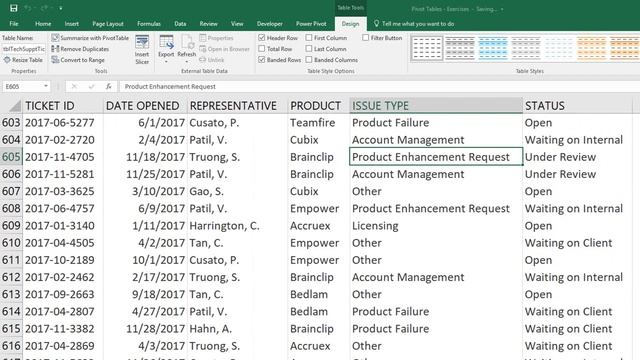
Task: Click the Refresh button
Action: coord(187,50)
